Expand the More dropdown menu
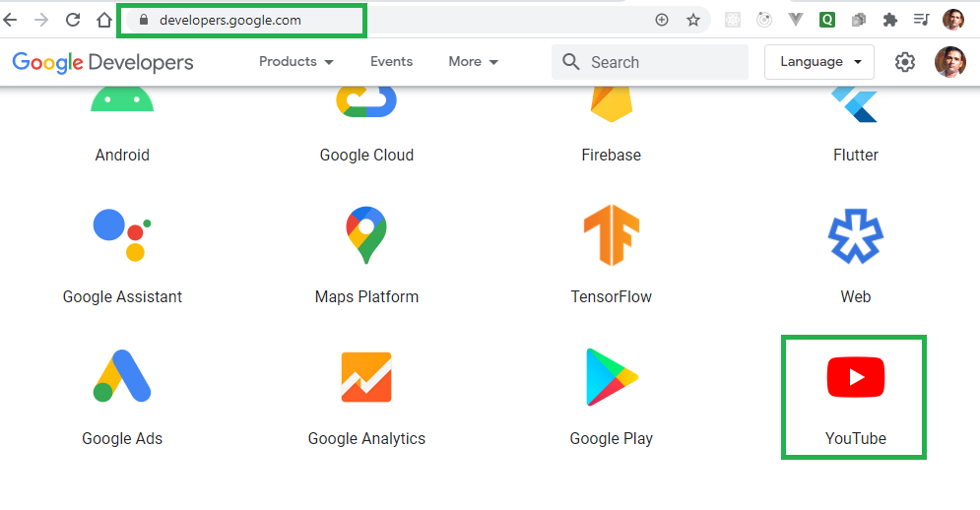 coord(473,62)
